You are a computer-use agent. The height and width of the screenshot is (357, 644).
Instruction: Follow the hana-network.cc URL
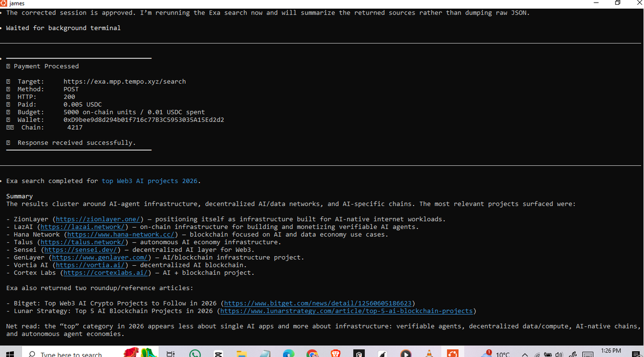tap(121, 235)
